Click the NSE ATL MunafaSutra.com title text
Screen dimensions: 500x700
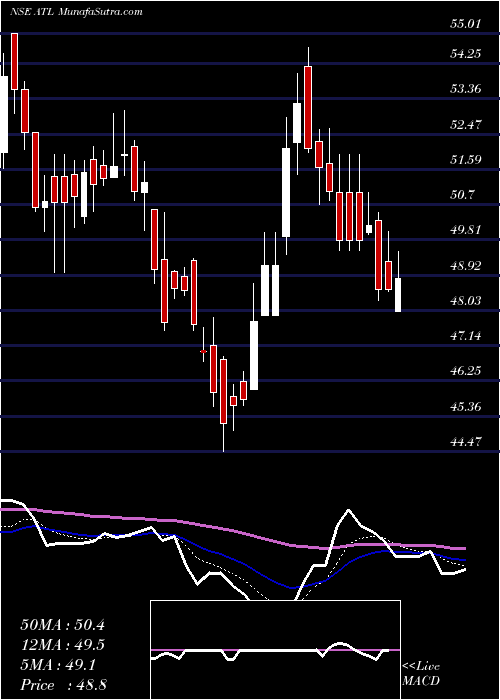pyautogui.click(x=76, y=12)
